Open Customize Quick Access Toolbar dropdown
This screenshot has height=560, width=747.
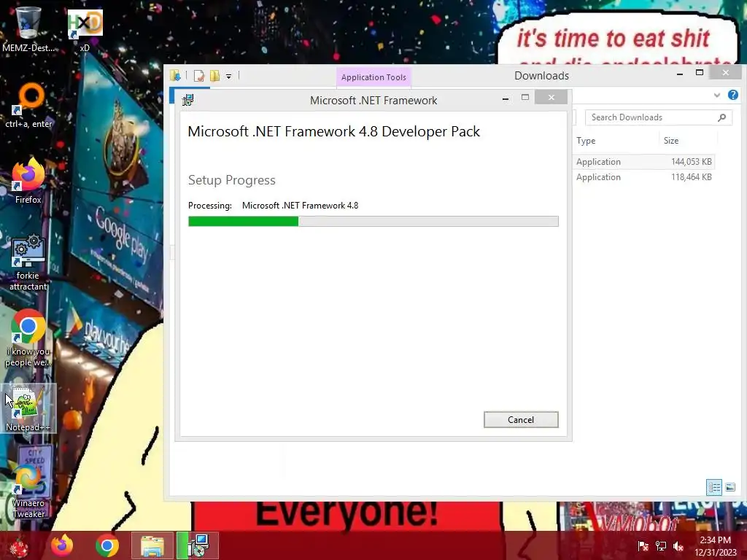[x=228, y=76]
